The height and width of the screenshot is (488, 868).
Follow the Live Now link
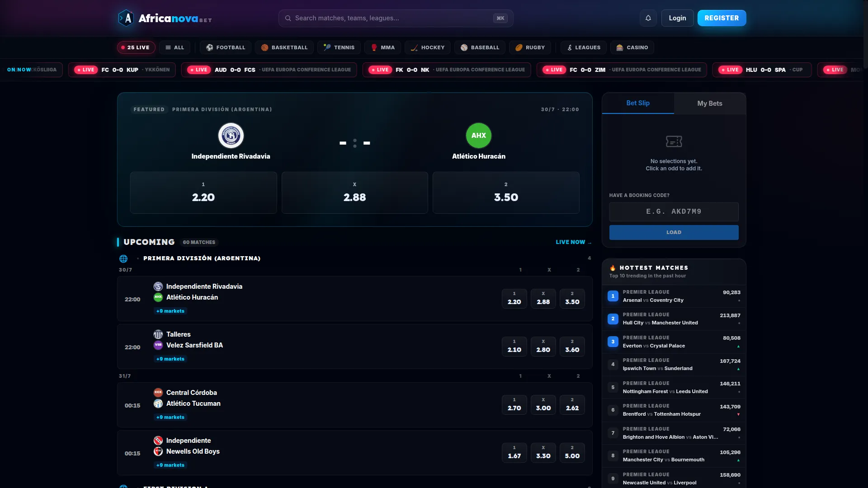(573, 242)
